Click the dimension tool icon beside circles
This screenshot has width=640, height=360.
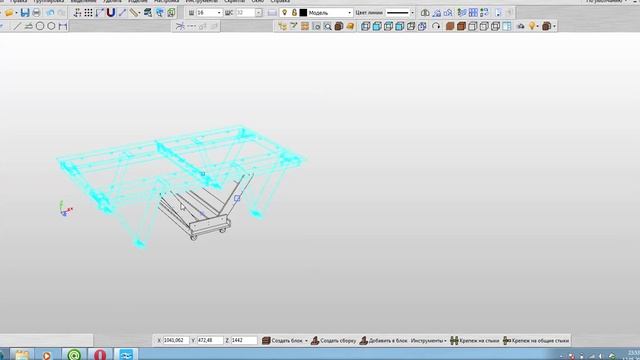coord(62,27)
